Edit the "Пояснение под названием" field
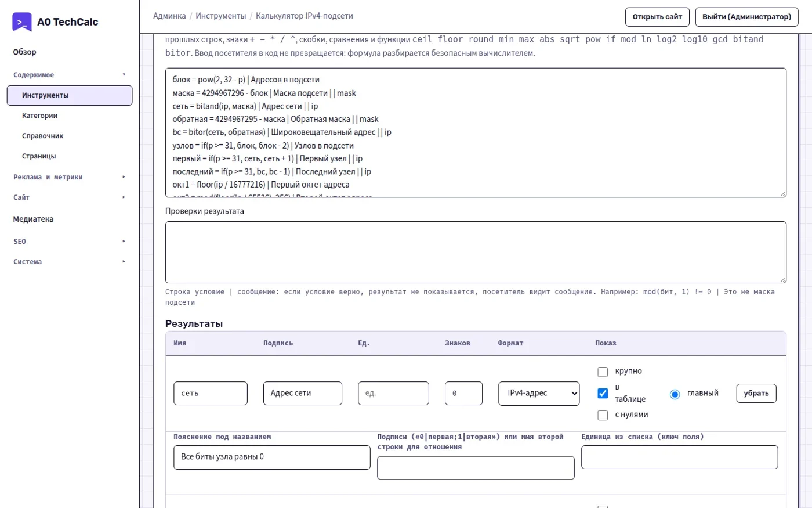Image resolution: width=812 pixels, height=508 pixels. click(x=271, y=457)
